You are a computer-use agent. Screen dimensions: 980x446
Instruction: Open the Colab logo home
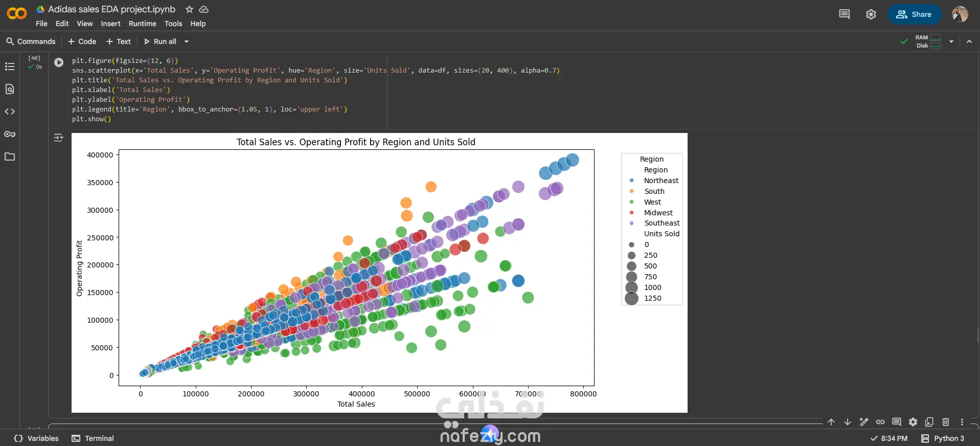[x=17, y=13]
